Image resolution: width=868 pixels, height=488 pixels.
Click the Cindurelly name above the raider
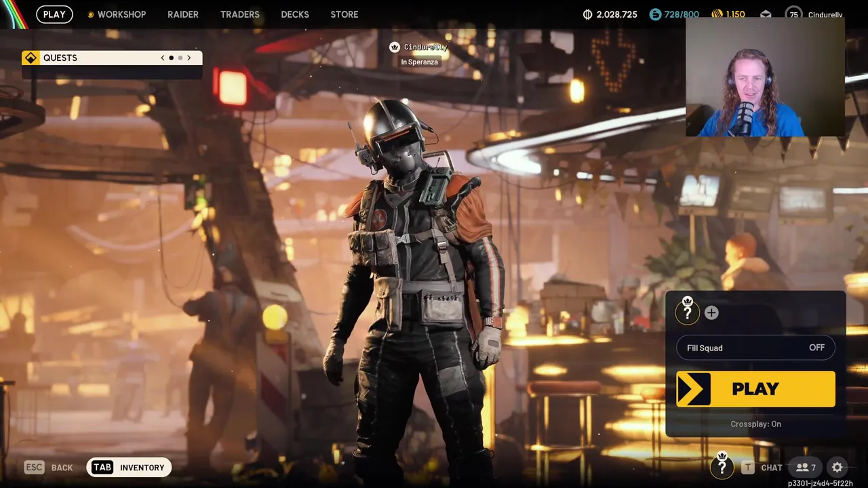pos(426,47)
